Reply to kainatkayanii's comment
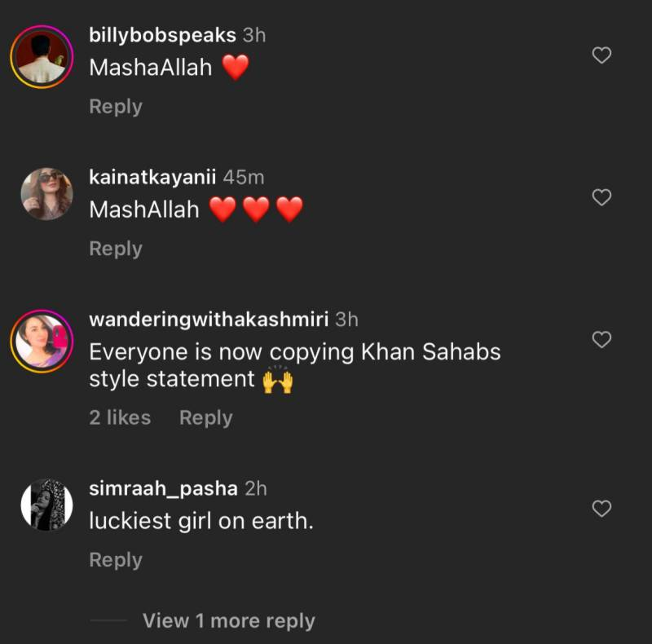 (116, 249)
